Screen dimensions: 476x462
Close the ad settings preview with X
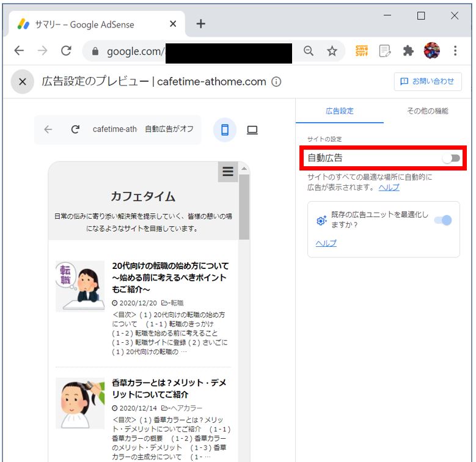point(22,82)
